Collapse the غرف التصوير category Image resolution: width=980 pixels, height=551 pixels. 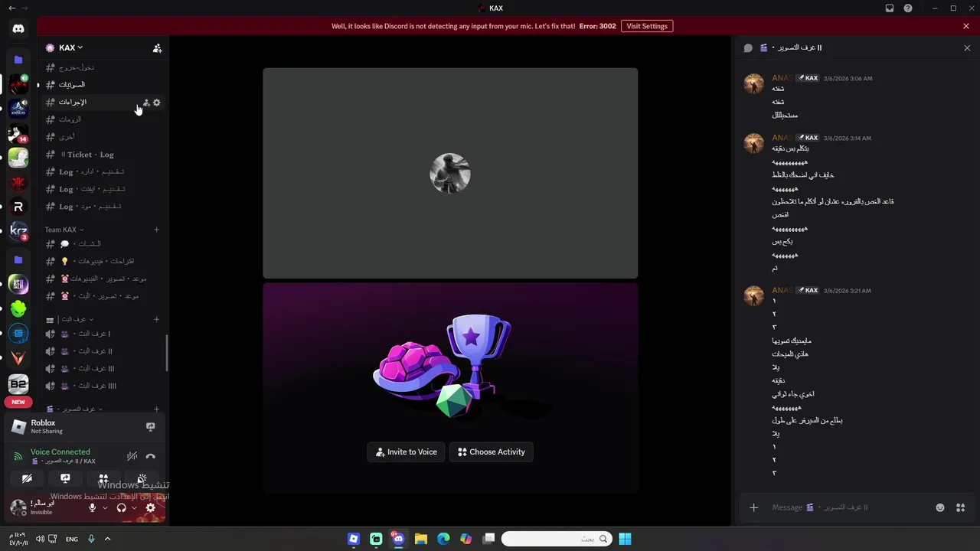75,409
